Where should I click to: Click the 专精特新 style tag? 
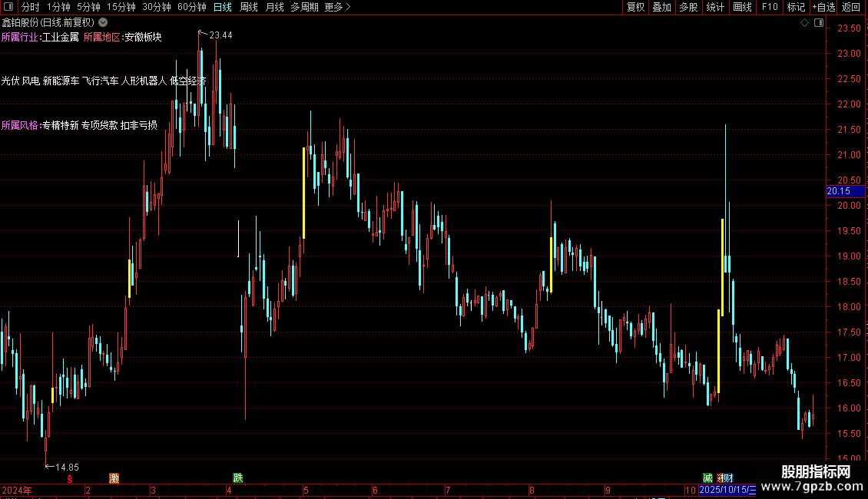pyautogui.click(x=61, y=125)
